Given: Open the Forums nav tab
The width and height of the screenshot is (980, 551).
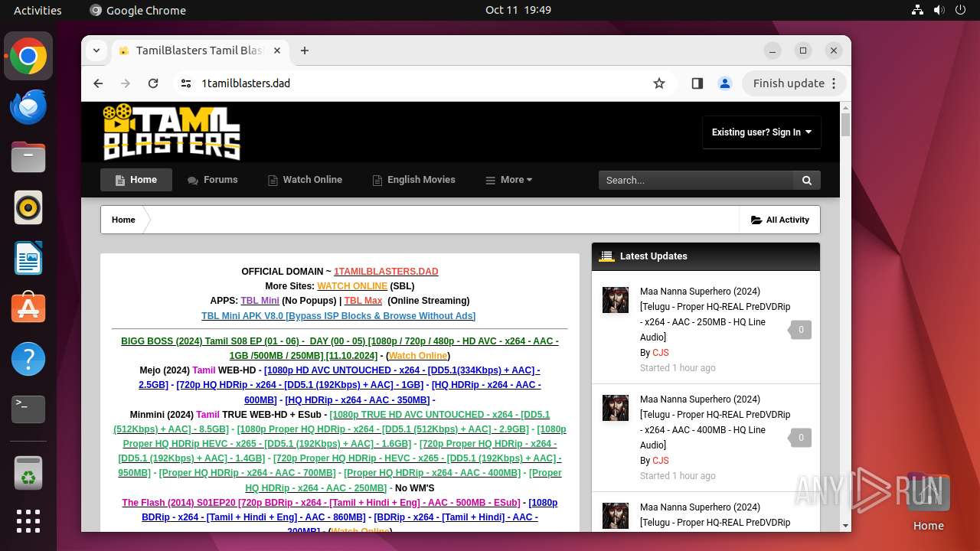Looking at the screenshot, I should (x=213, y=180).
